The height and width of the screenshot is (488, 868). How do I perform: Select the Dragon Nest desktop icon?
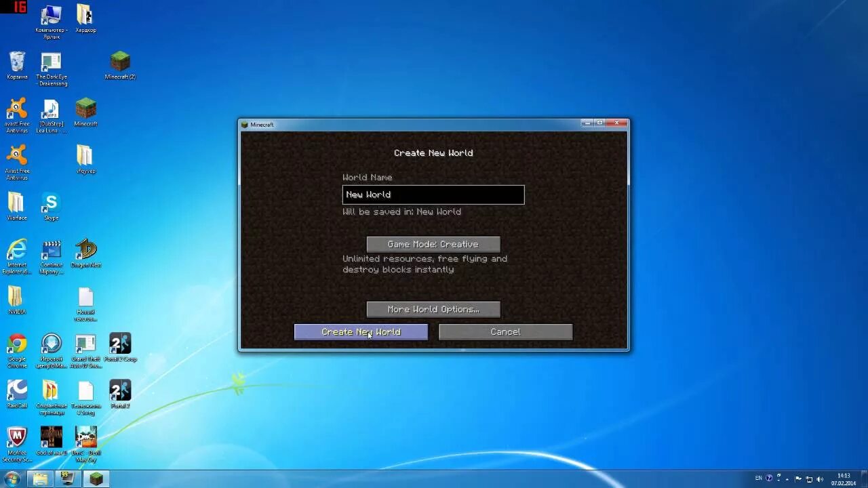click(x=85, y=253)
